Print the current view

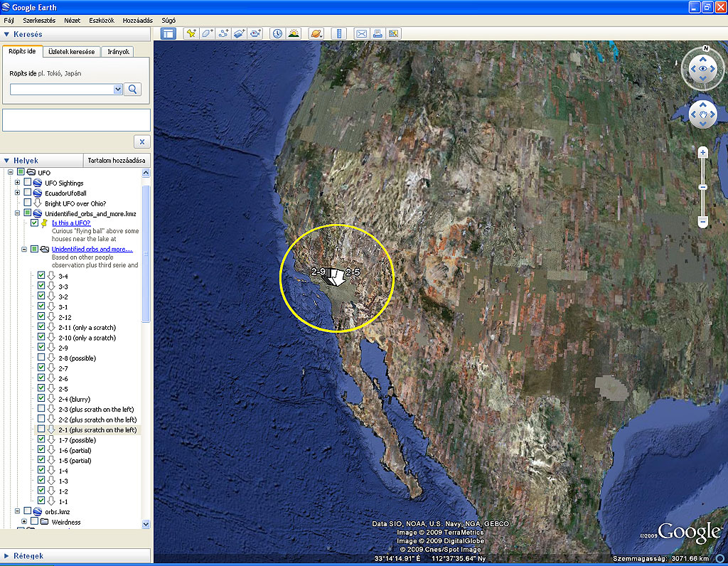point(378,33)
